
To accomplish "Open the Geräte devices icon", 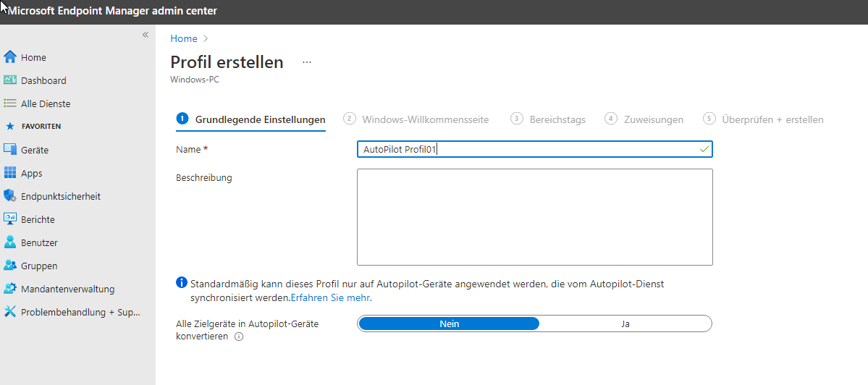I will pos(10,150).
